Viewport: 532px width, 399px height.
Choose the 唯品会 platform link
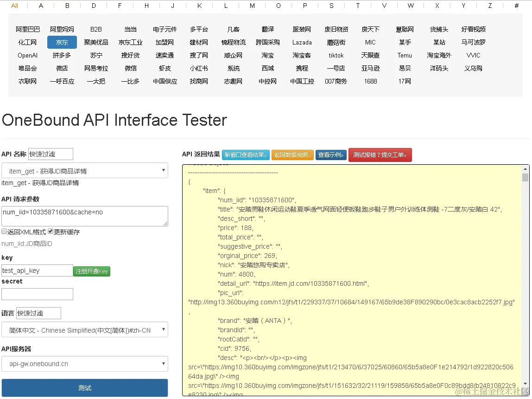pos(28,68)
